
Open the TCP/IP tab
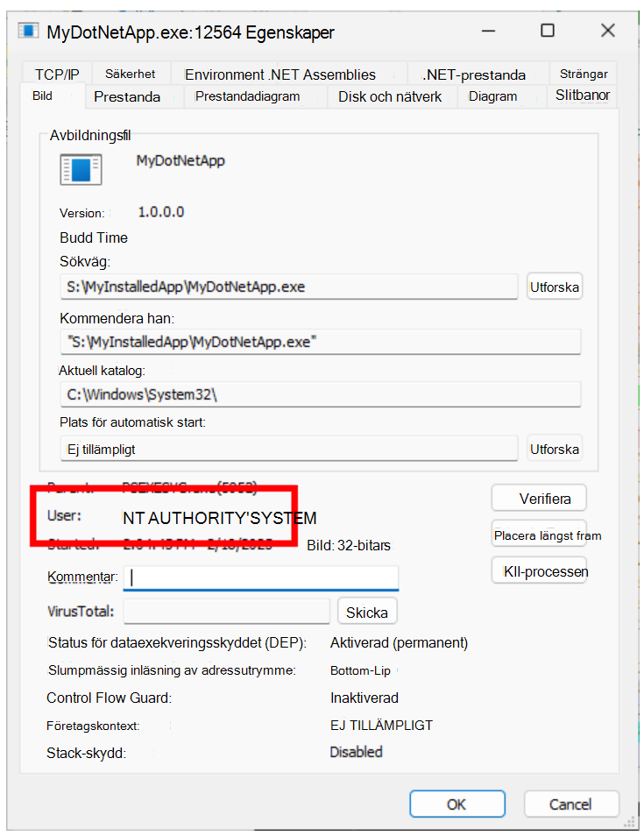point(57,74)
